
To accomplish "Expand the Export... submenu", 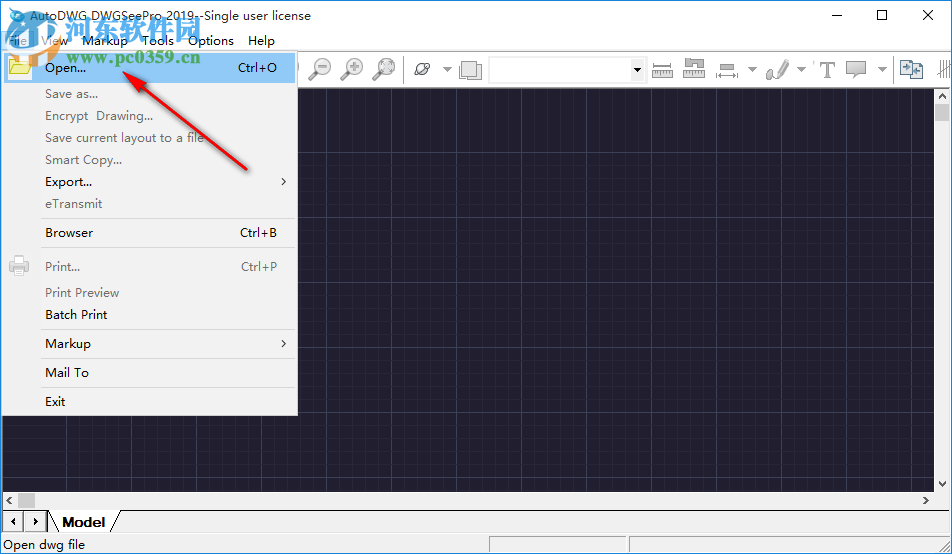I will 149,182.
